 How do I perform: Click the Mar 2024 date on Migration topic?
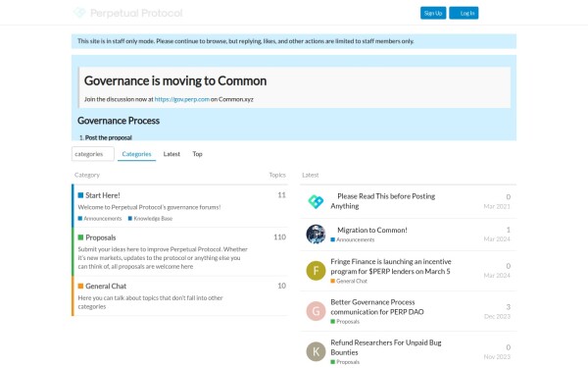pyautogui.click(x=497, y=238)
